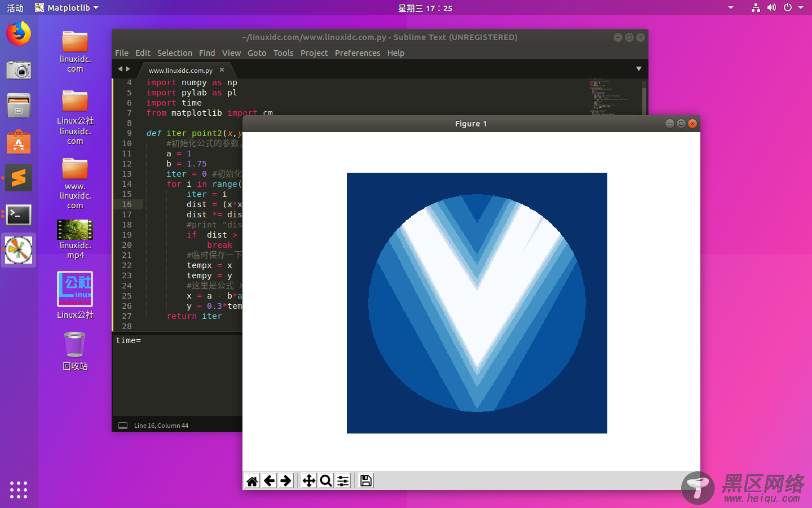
Task: Open linuxidc.mp4 video file
Action: click(x=75, y=239)
